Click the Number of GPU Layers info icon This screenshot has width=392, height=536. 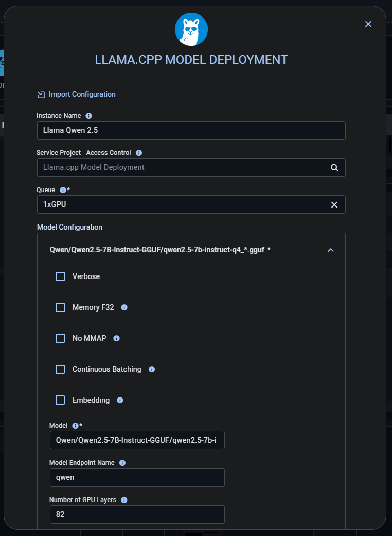(124, 500)
